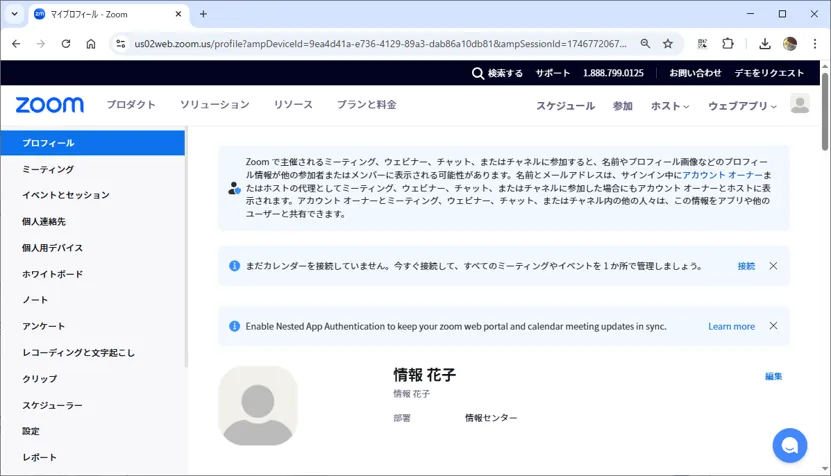
Task: Click the アカウント オーナー link
Action: coord(722,175)
